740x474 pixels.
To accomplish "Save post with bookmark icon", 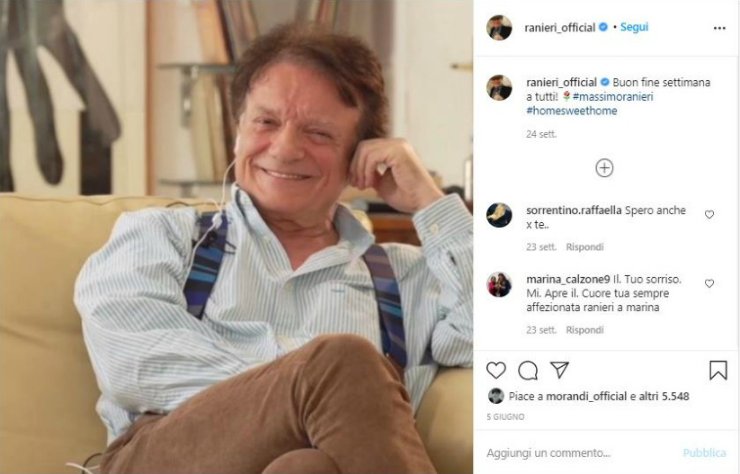I will [718, 370].
